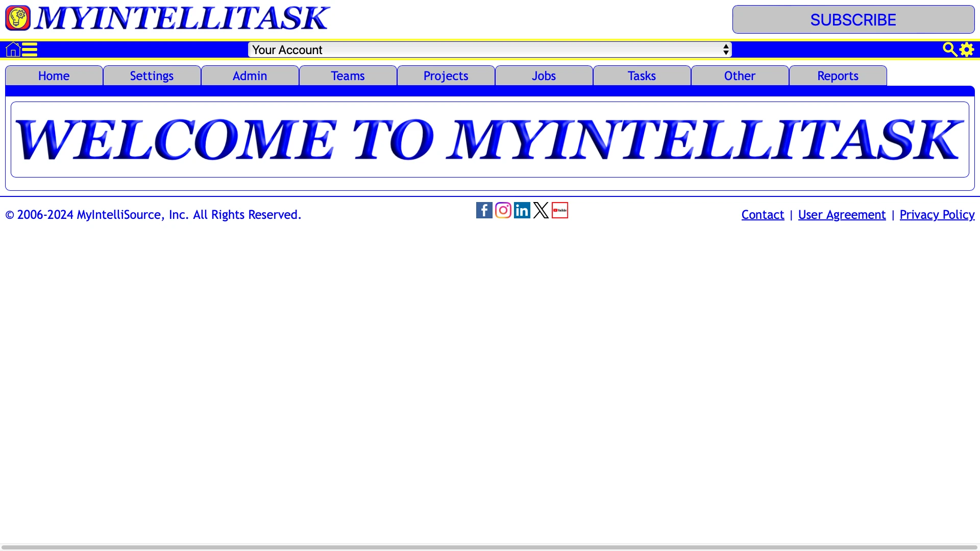The width and height of the screenshot is (980, 551).
Task: Click the Privacy Policy link in footer
Action: click(937, 214)
